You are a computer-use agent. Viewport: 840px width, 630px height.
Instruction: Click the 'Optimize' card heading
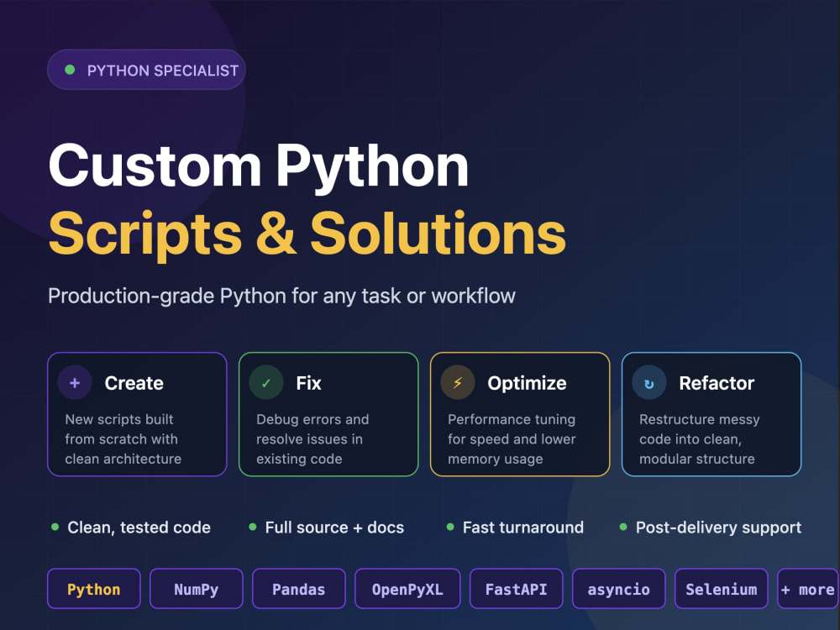click(528, 383)
